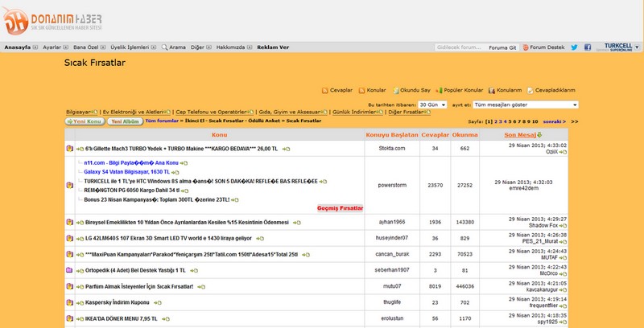Click folder icon of Gillette Mach3 topic
This screenshot has width=644, height=328.
(69, 149)
